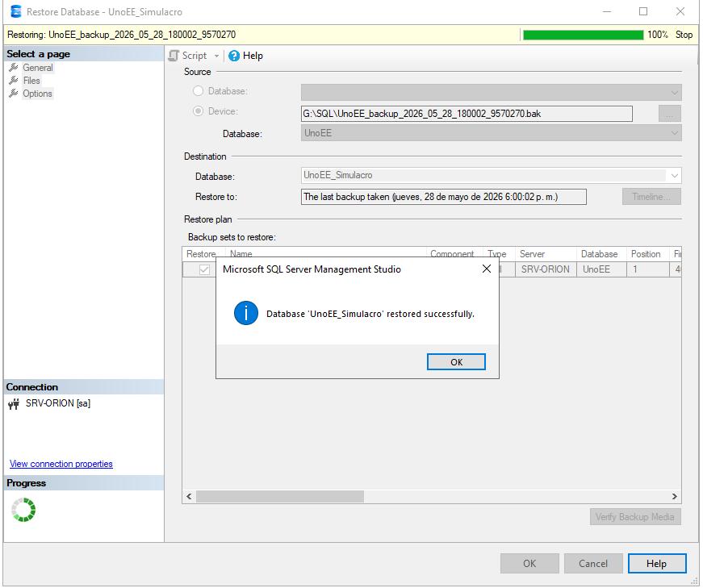The image size is (703, 588).
Task: Click the Options page wrench icon
Action: 14,94
